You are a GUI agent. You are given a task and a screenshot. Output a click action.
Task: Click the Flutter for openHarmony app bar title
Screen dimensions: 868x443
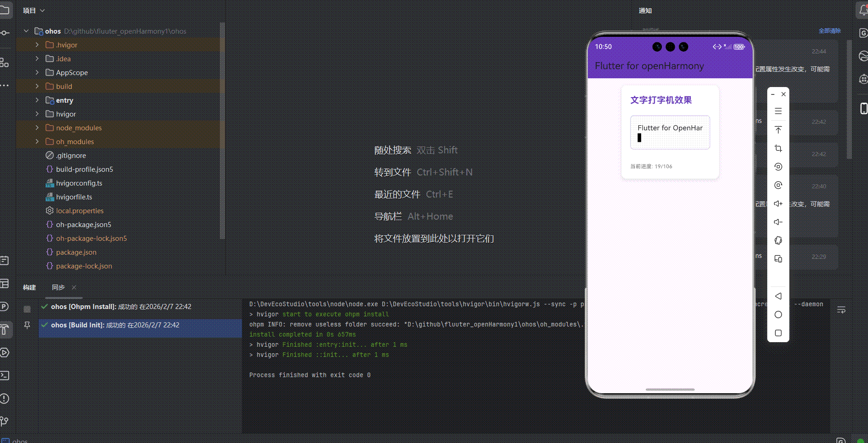click(x=649, y=66)
